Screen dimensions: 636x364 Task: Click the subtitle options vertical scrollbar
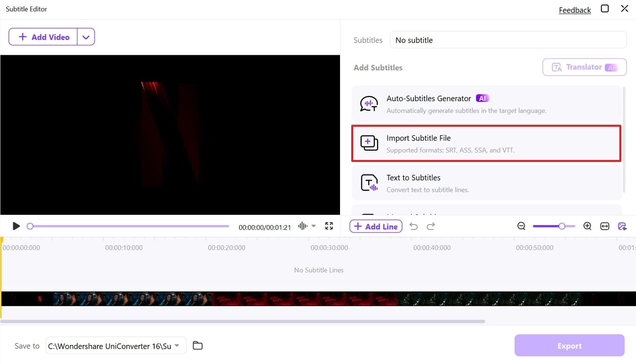624,139
